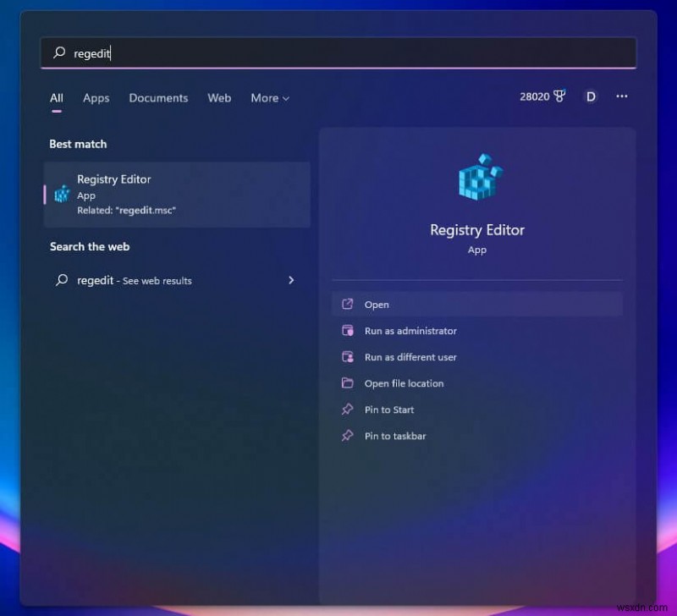
Task: Open the ellipsis options menu
Action: 622,97
